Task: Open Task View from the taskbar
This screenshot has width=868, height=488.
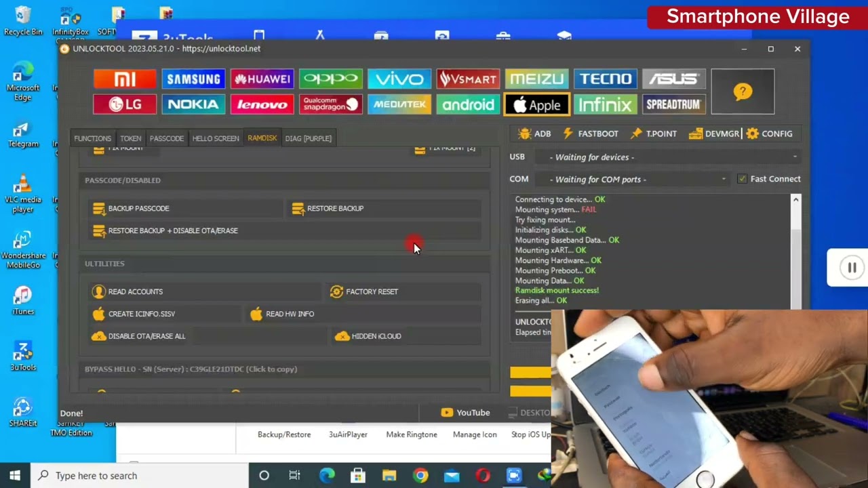Action: click(295, 476)
